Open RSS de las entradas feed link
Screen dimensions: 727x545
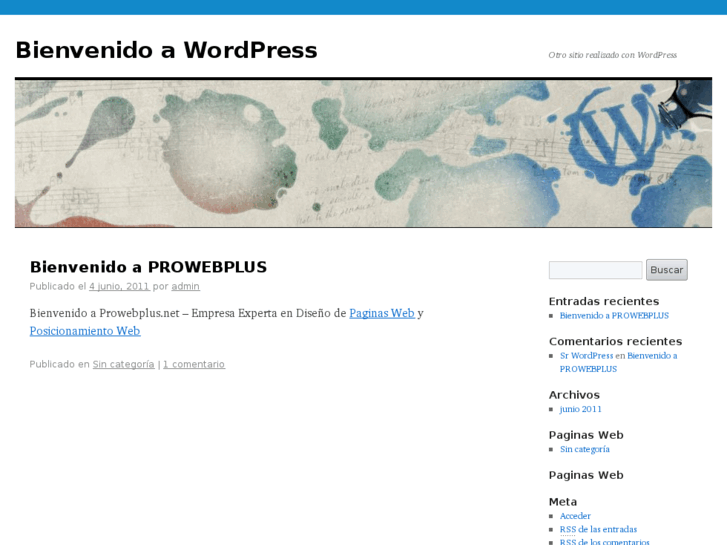click(598, 529)
